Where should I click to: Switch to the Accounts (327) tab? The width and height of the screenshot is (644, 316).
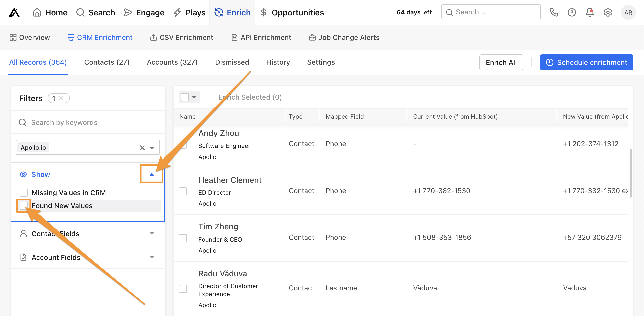point(172,62)
